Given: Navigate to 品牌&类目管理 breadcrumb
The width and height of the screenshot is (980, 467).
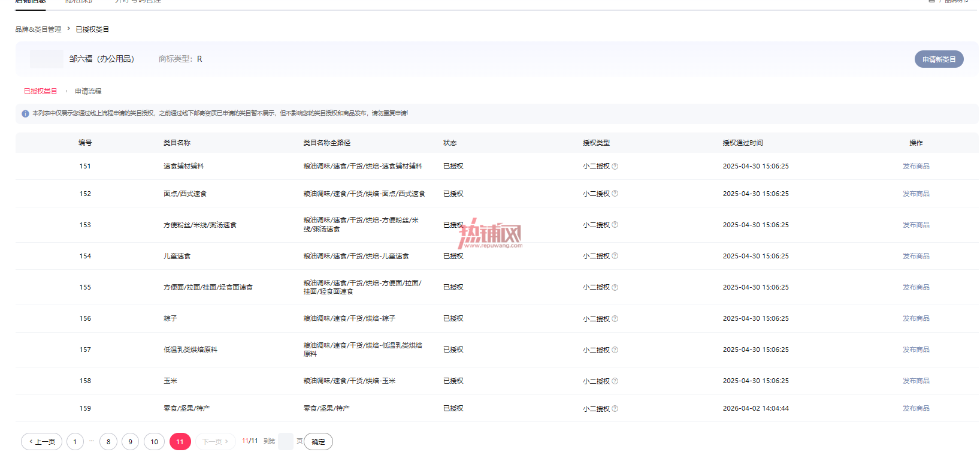Looking at the screenshot, I should [38, 29].
